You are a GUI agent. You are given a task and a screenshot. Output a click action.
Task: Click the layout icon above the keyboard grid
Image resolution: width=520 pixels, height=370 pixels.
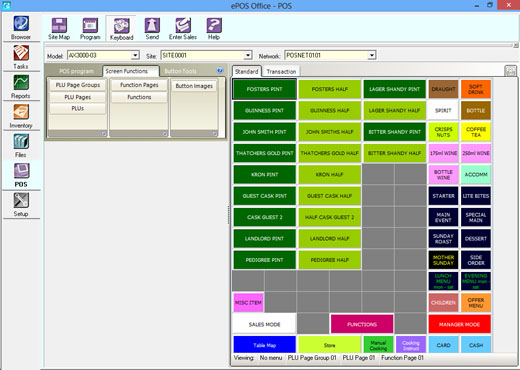(510, 71)
